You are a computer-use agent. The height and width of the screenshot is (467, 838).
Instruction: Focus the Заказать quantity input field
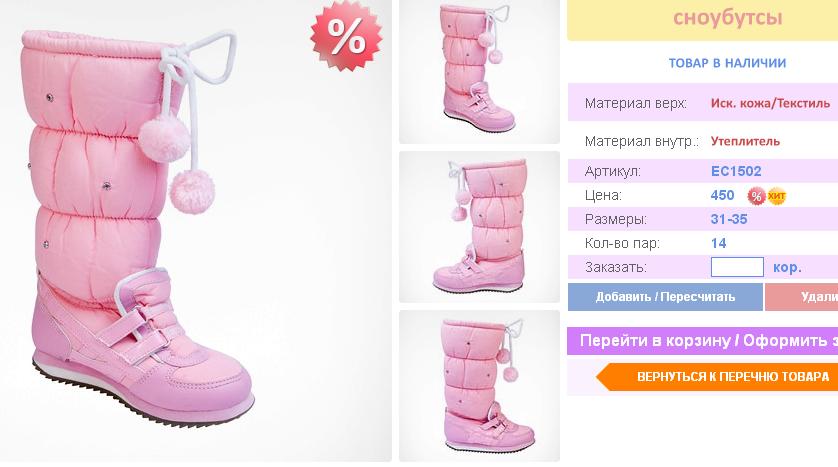(x=737, y=267)
